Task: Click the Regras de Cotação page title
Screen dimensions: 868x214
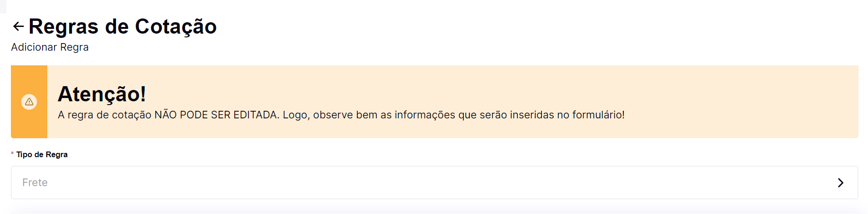Action: (x=123, y=27)
